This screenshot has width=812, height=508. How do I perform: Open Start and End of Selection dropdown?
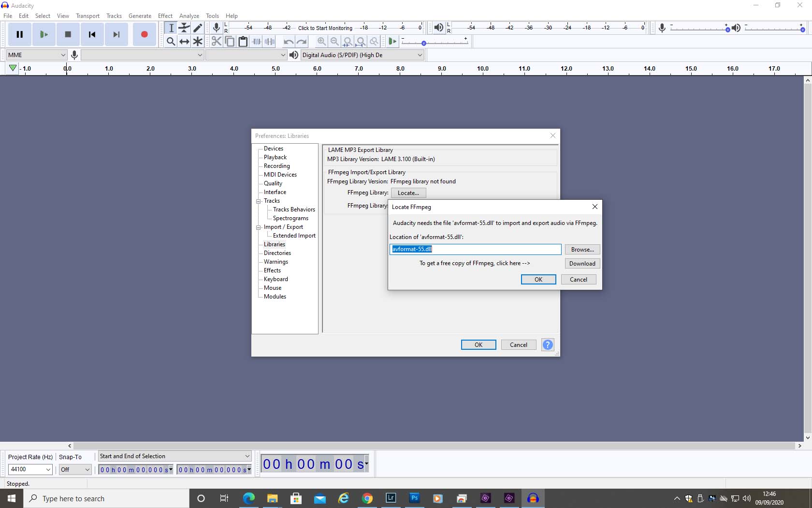click(x=174, y=456)
